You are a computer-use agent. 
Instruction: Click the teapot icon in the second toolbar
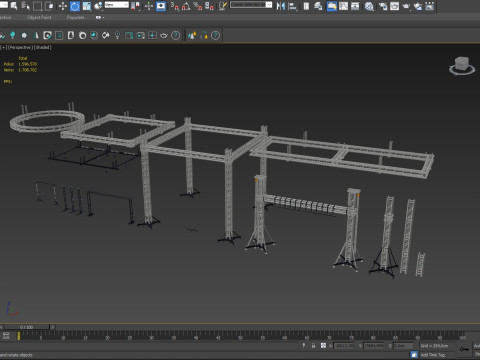(164, 35)
